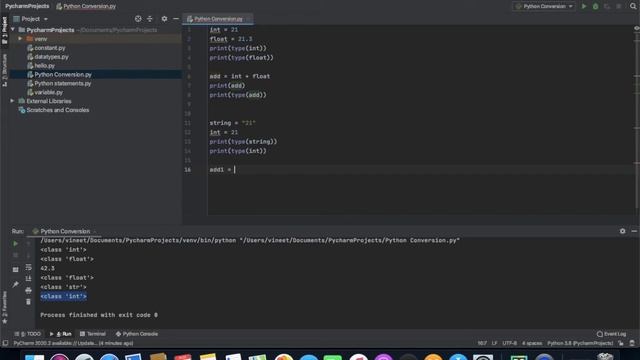Toggle soft-wrap icon in Run console
This screenshot has width=640, height=360.
coord(28,267)
